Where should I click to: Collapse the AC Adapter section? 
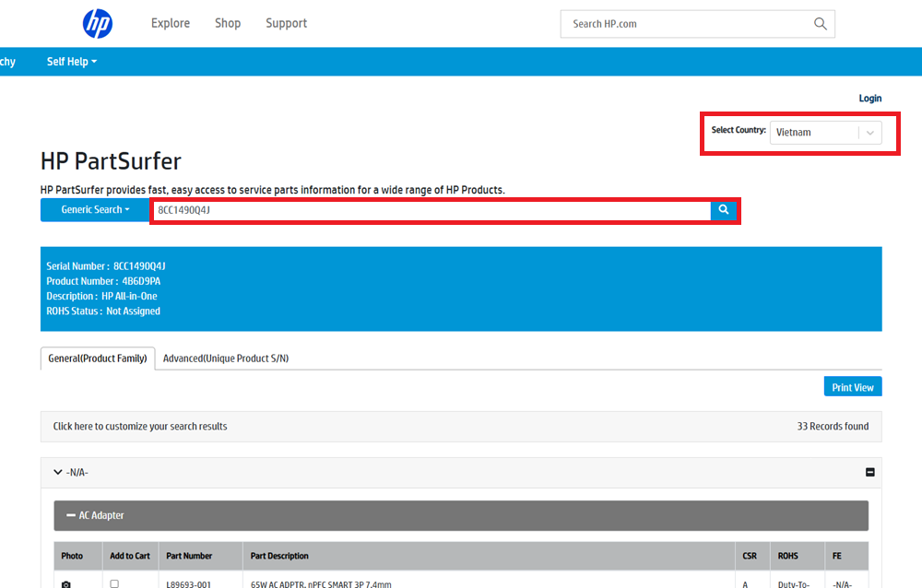[x=71, y=515]
